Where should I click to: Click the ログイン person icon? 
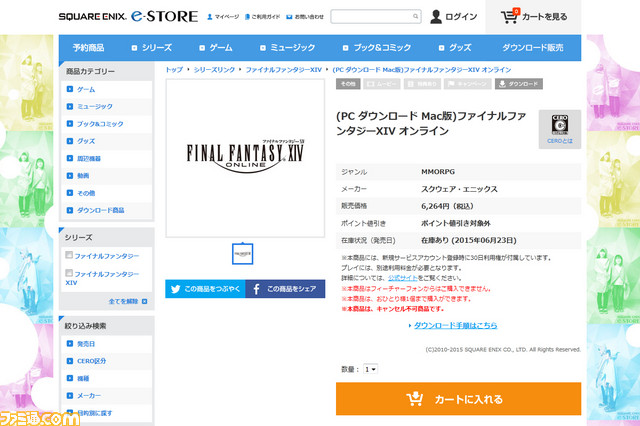pos(436,17)
